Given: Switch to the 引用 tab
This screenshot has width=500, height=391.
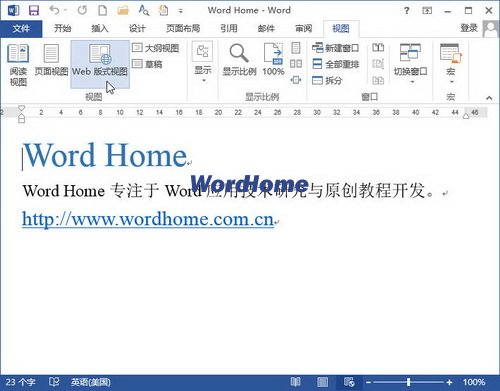Looking at the screenshot, I should [229, 28].
